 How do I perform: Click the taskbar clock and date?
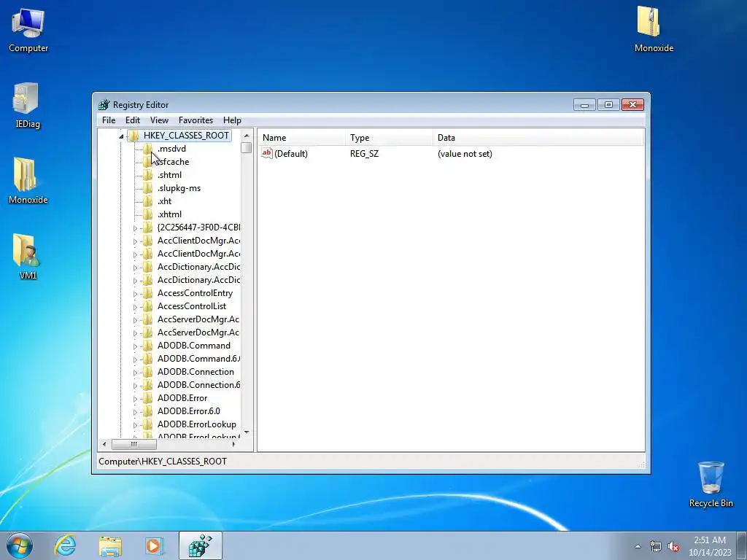pos(709,545)
